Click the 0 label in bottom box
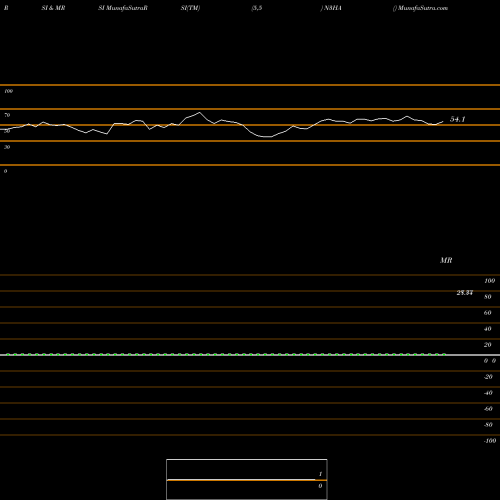Viewport: 500px width, 500px height. coord(320,486)
